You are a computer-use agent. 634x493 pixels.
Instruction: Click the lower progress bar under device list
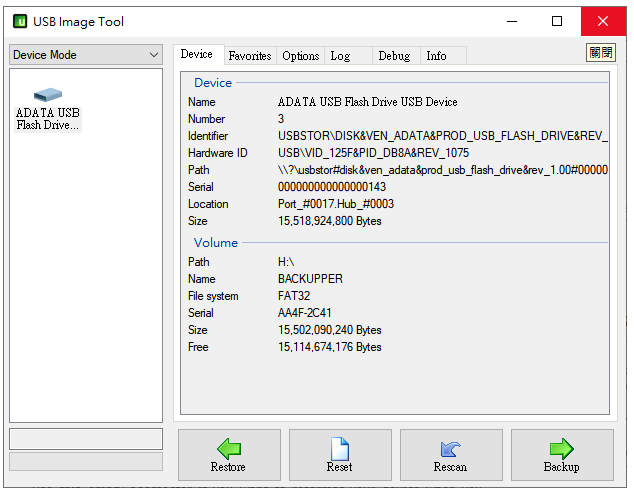[86, 461]
